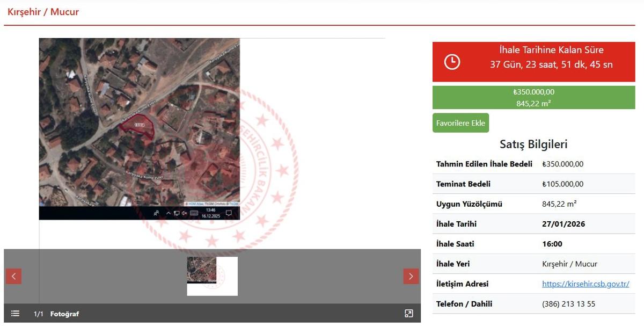Viewport: 644px width, 326px height.
Task: Click the İhale Saati value 16:00
Action: (552, 244)
